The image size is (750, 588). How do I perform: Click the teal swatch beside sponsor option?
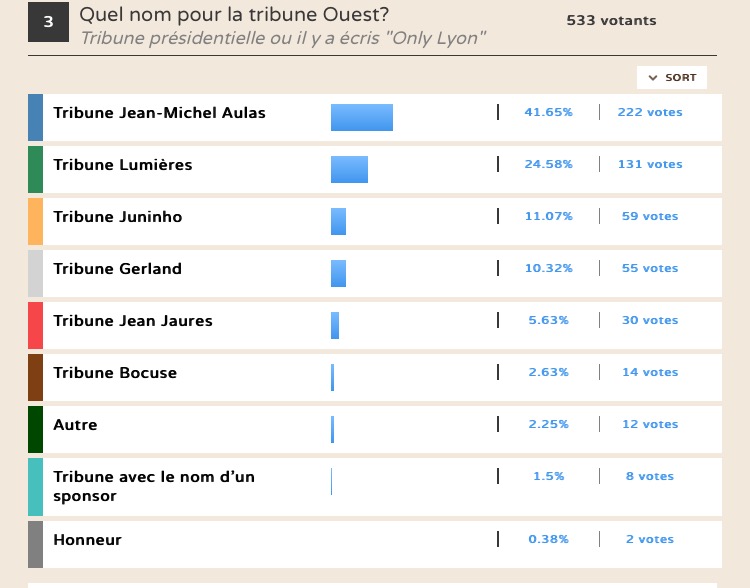[36, 487]
